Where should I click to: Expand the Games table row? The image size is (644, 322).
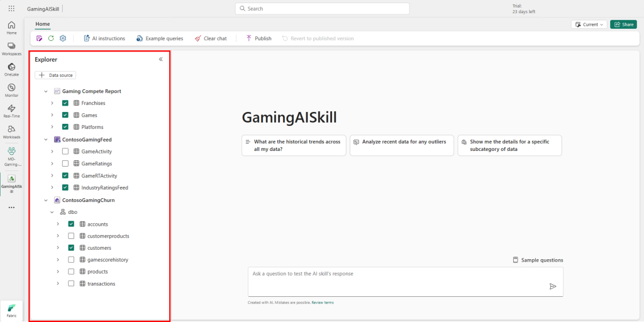point(52,115)
